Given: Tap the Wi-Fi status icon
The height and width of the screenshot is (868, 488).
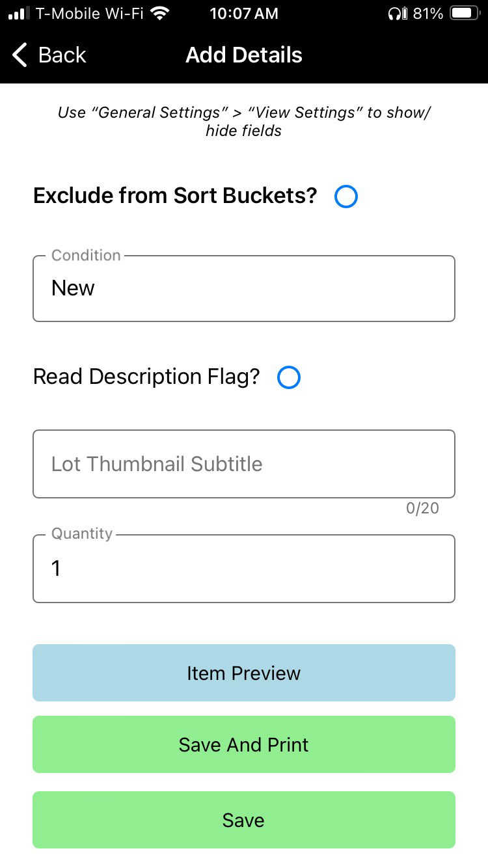Looking at the screenshot, I should click(159, 13).
